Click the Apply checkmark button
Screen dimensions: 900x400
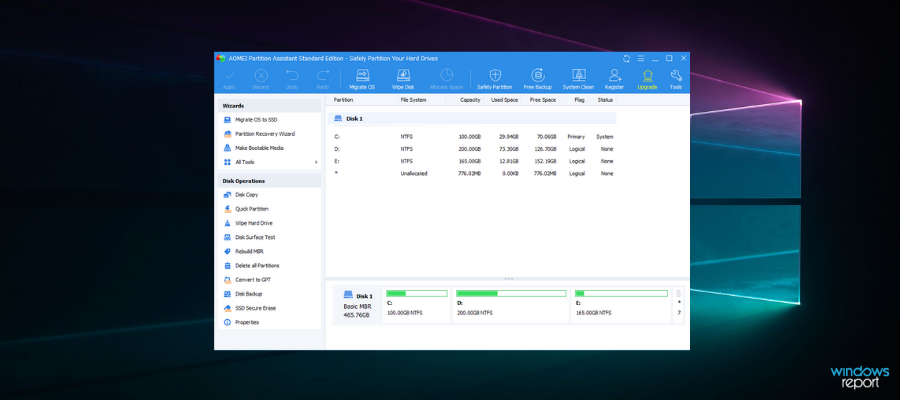point(229,79)
